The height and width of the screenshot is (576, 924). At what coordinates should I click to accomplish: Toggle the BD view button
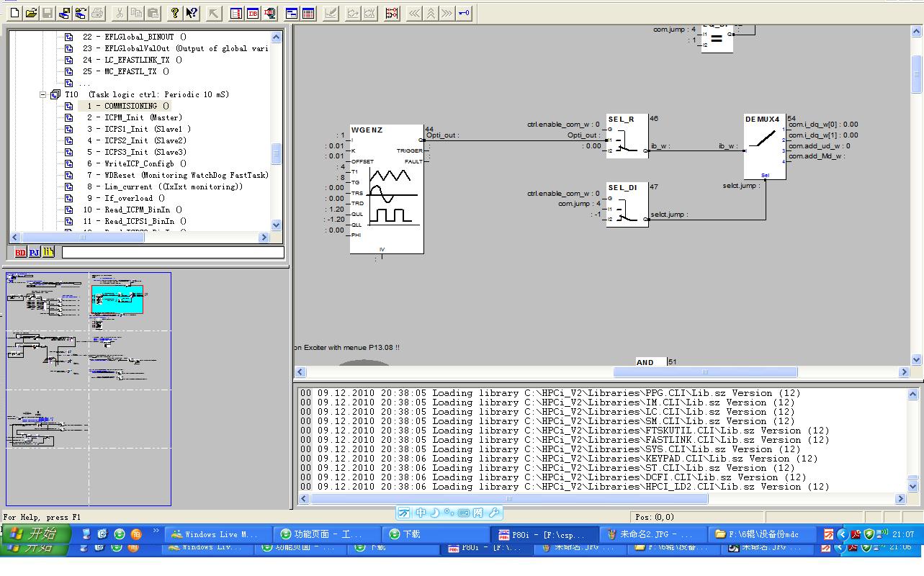[x=20, y=252]
